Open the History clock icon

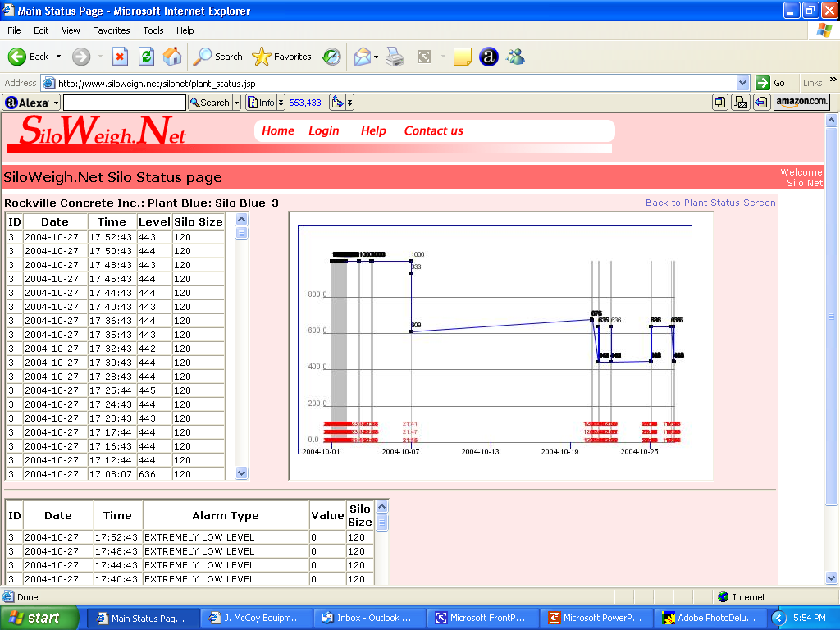point(331,57)
